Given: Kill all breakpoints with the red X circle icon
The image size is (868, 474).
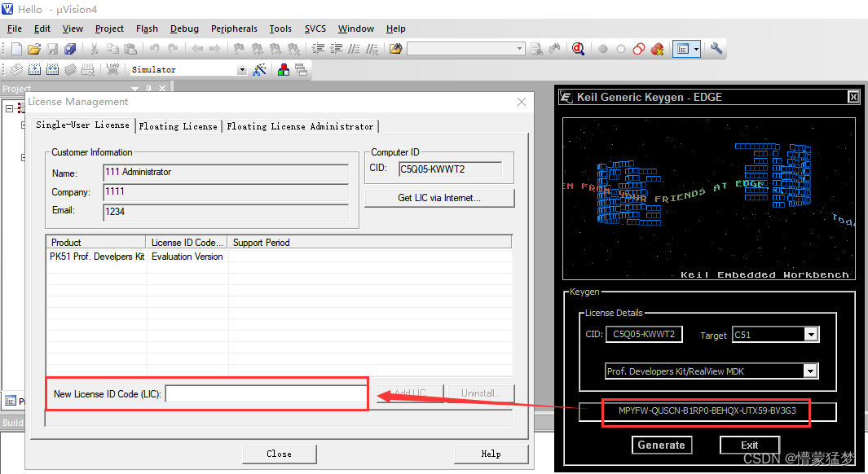Looking at the screenshot, I should 657,49.
